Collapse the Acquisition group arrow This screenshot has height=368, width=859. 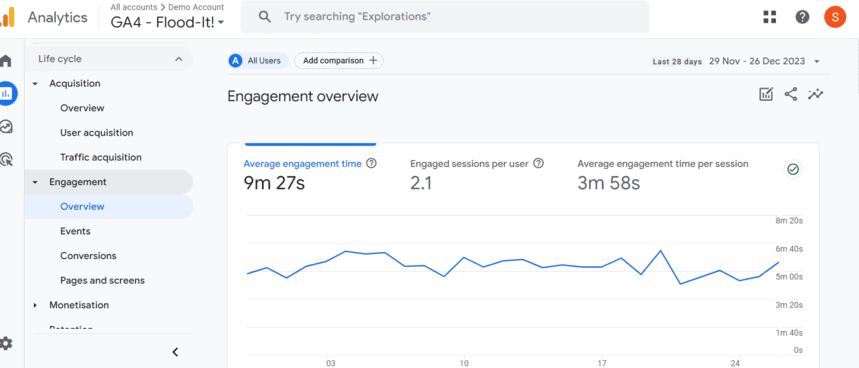click(x=36, y=84)
